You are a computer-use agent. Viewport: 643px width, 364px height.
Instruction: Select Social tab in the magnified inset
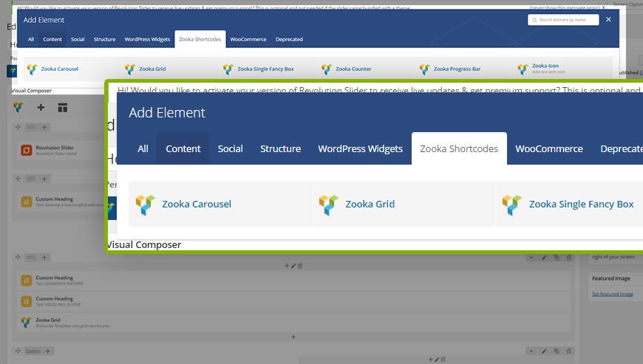230,148
